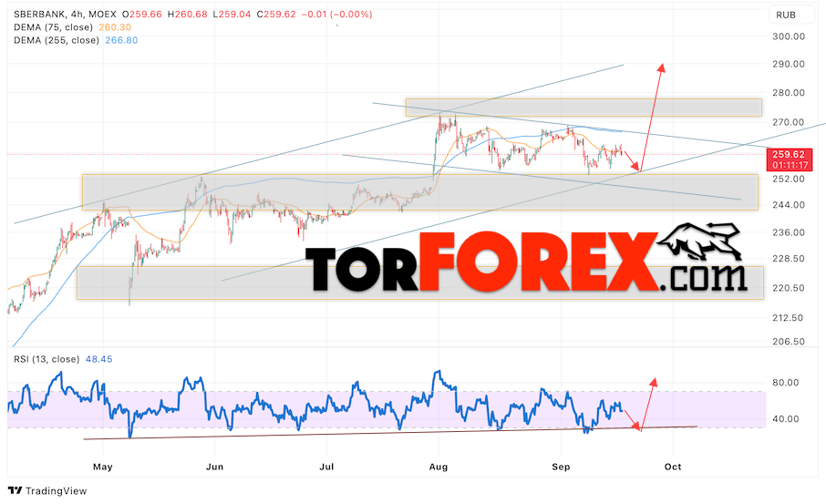Click the 236.00 price axis label
Image resolution: width=826 pixels, height=504 pixels.
pos(789,232)
